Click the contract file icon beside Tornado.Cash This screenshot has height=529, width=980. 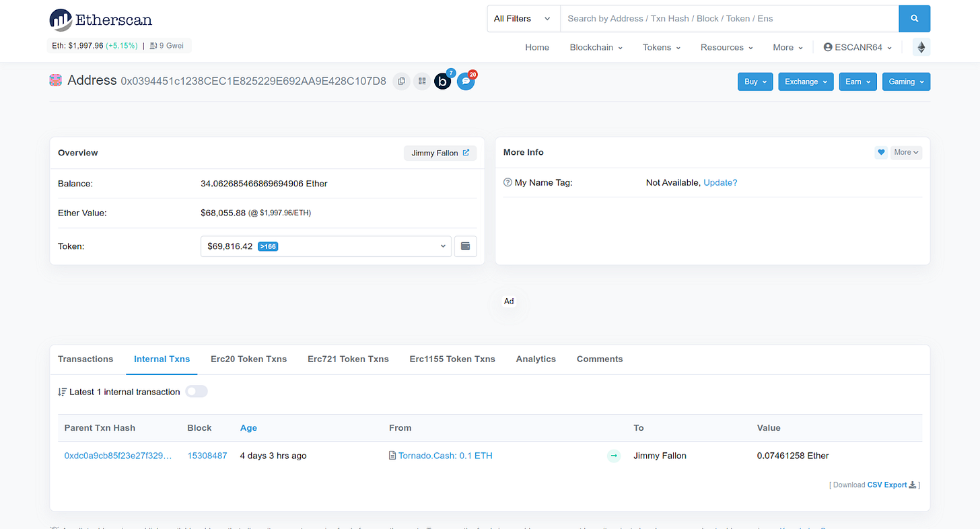point(392,456)
